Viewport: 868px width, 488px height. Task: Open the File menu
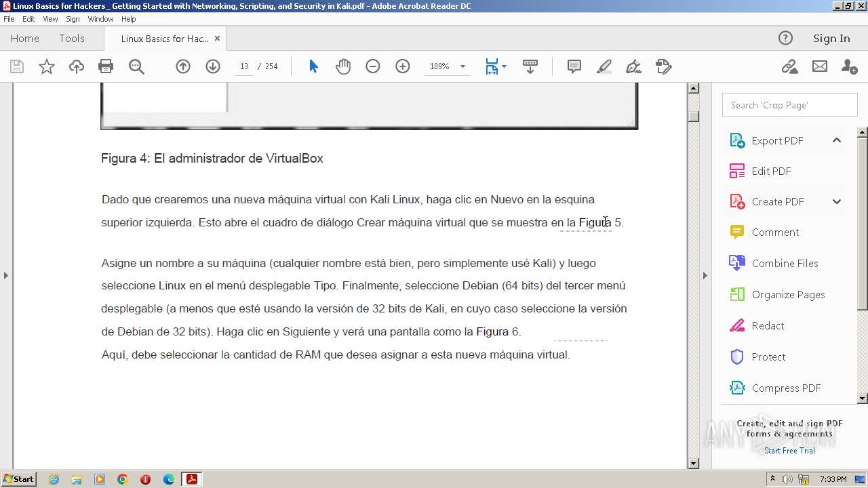[x=9, y=19]
